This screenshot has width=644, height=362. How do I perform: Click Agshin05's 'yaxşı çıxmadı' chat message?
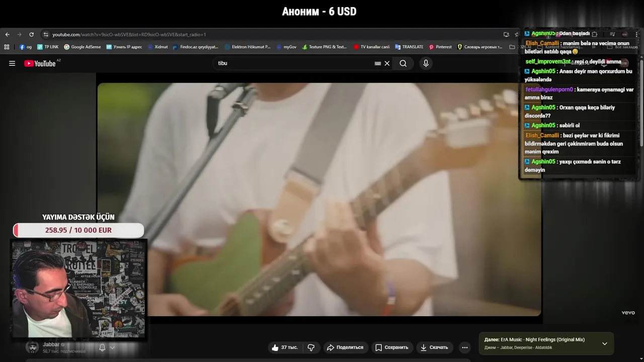click(573, 166)
